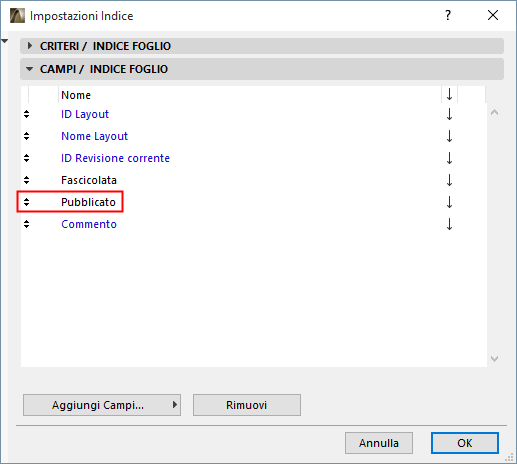Viewport: 517px width, 464px height.
Task: Open the help question mark button
Action: 448,15
